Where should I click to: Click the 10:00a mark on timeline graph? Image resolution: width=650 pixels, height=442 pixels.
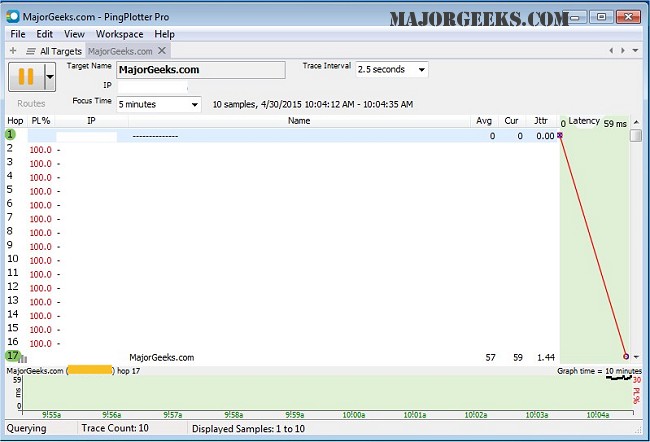coord(354,415)
